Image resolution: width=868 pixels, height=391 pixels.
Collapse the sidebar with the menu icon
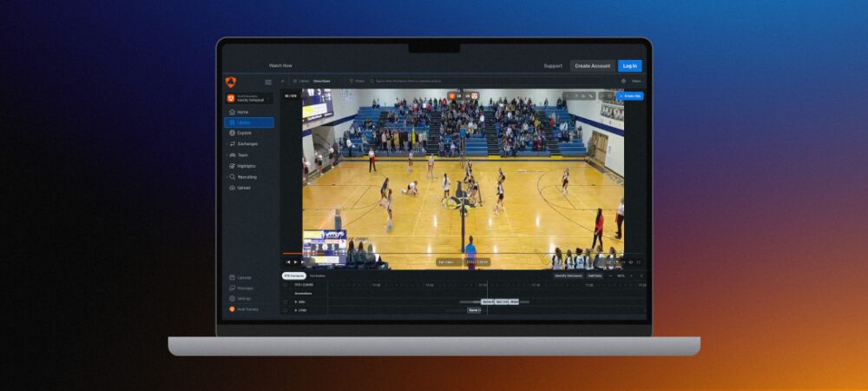pyautogui.click(x=268, y=82)
